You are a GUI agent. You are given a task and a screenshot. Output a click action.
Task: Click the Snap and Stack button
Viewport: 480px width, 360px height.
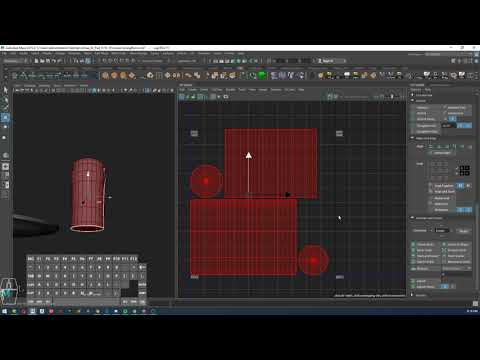click(x=443, y=191)
